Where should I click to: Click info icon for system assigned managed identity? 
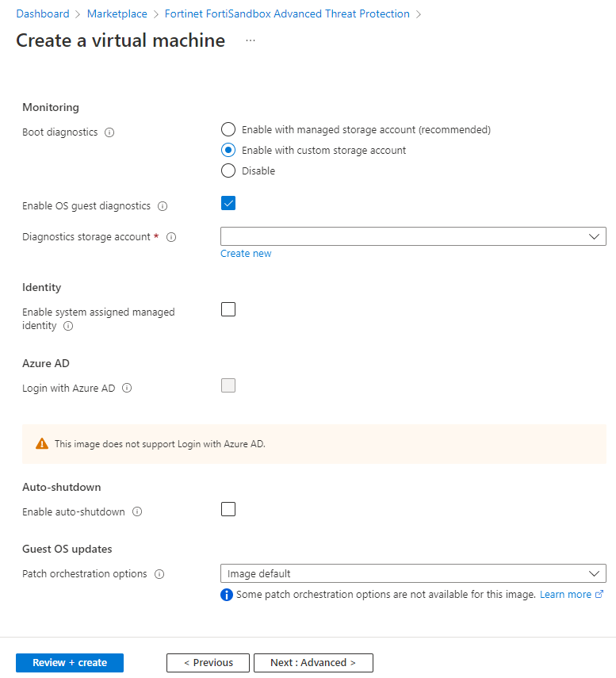(x=68, y=326)
